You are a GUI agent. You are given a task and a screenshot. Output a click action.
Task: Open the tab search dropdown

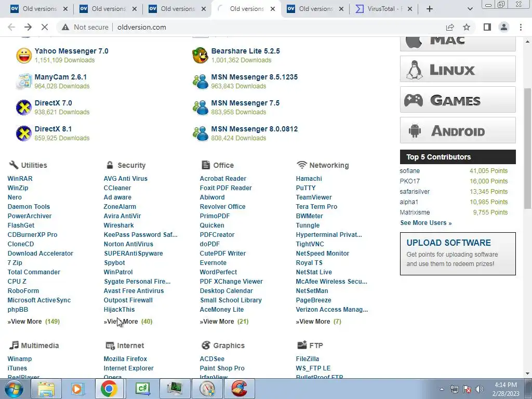pyautogui.click(x=470, y=9)
